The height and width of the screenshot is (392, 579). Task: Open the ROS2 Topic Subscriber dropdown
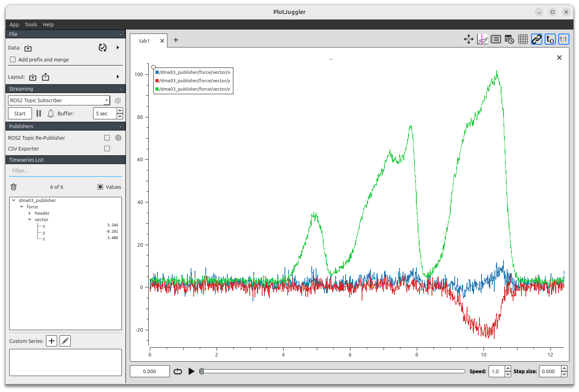tap(59, 100)
